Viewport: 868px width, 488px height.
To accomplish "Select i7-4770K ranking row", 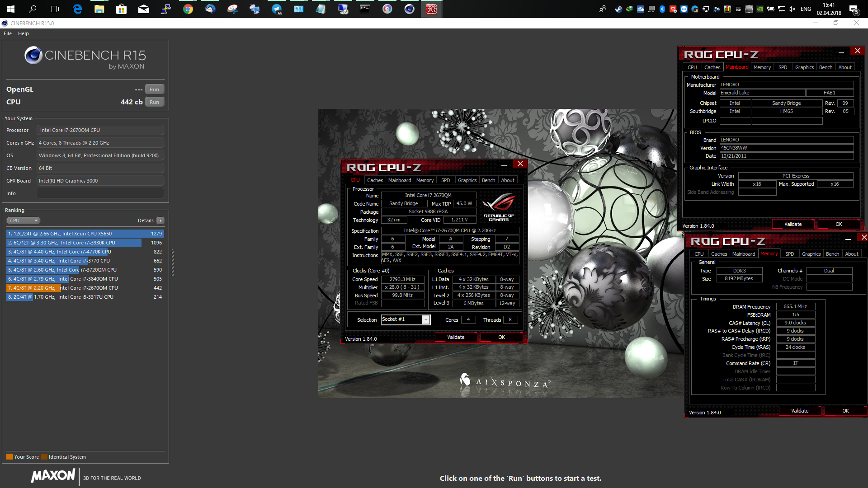I will coord(85,252).
